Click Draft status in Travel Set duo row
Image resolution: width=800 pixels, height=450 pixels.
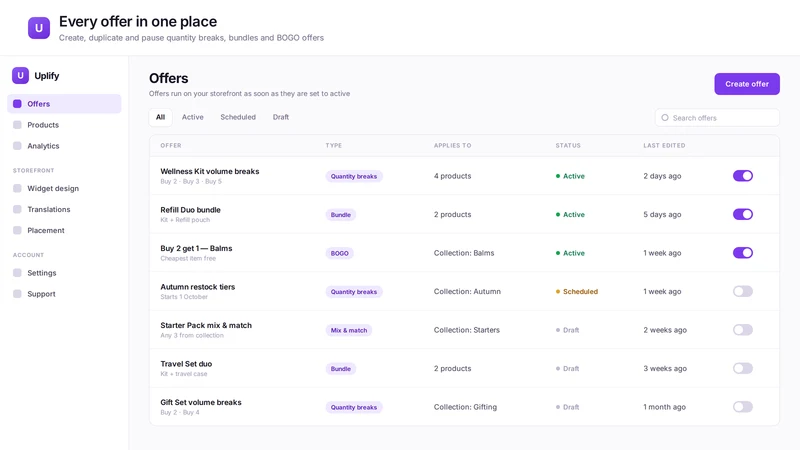coord(567,368)
